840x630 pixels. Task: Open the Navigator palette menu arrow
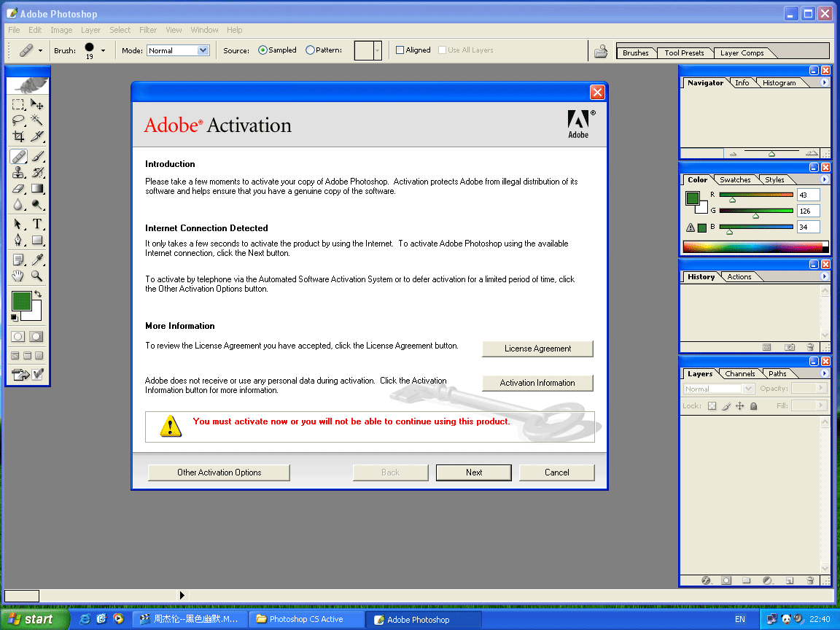pos(825,82)
